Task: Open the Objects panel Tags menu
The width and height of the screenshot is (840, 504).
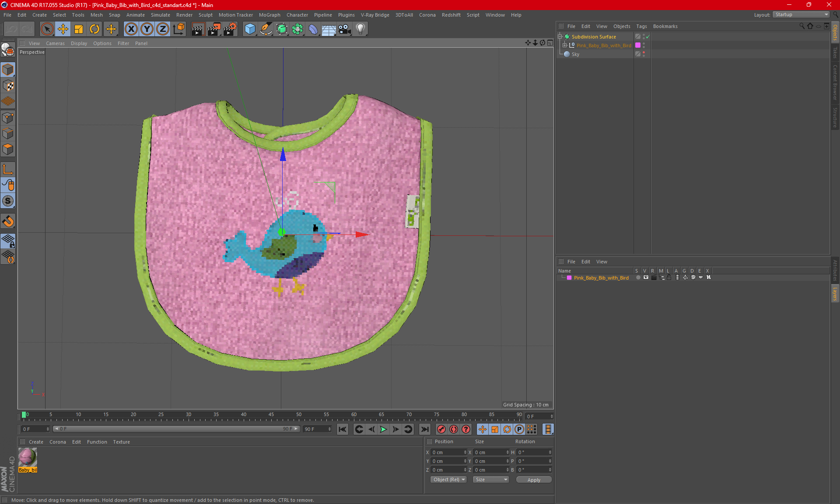Action: click(641, 26)
